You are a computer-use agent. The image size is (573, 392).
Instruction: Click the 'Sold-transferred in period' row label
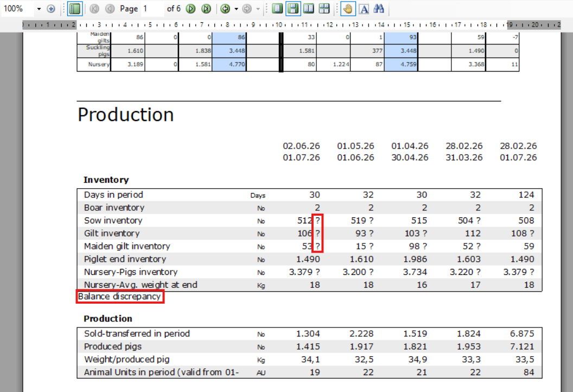point(137,333)
